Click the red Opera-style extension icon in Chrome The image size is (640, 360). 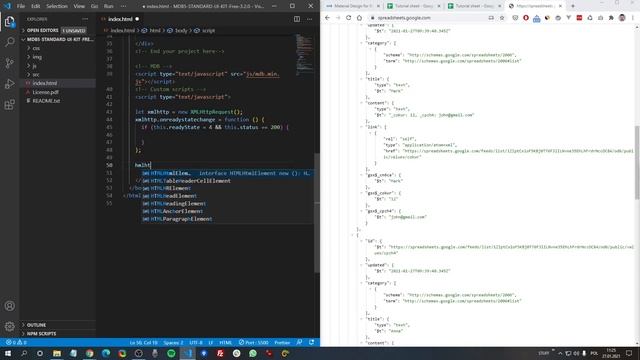click(526, 18)
